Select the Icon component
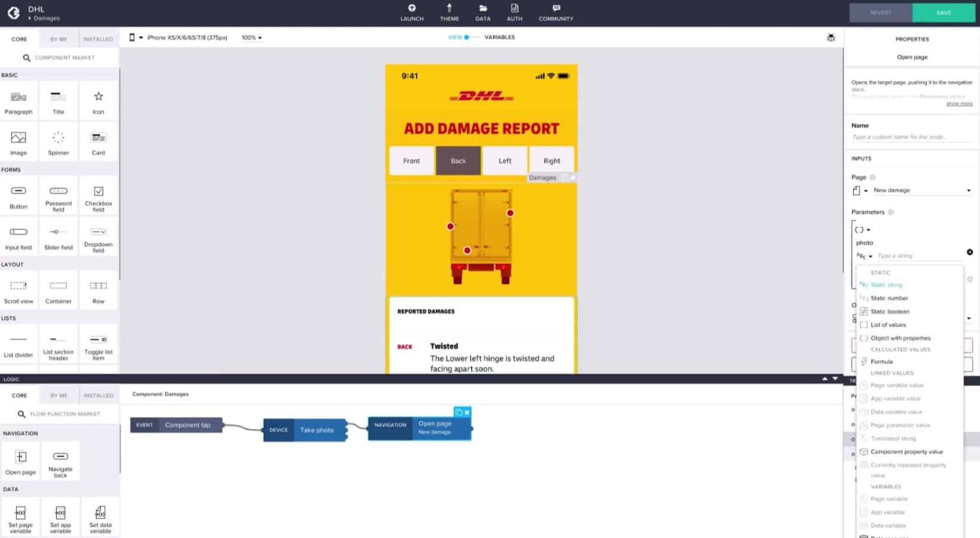Screen dimensions: 980x538 point(98,101)
